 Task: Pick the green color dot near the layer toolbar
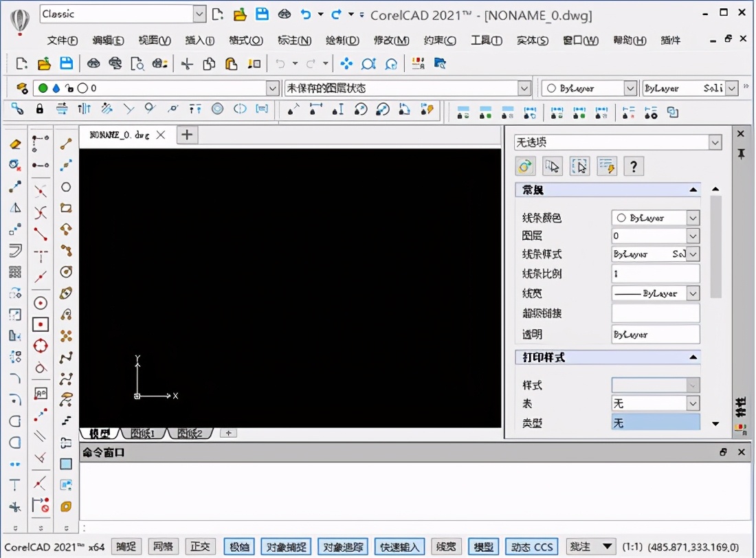(x=43, y=88)
